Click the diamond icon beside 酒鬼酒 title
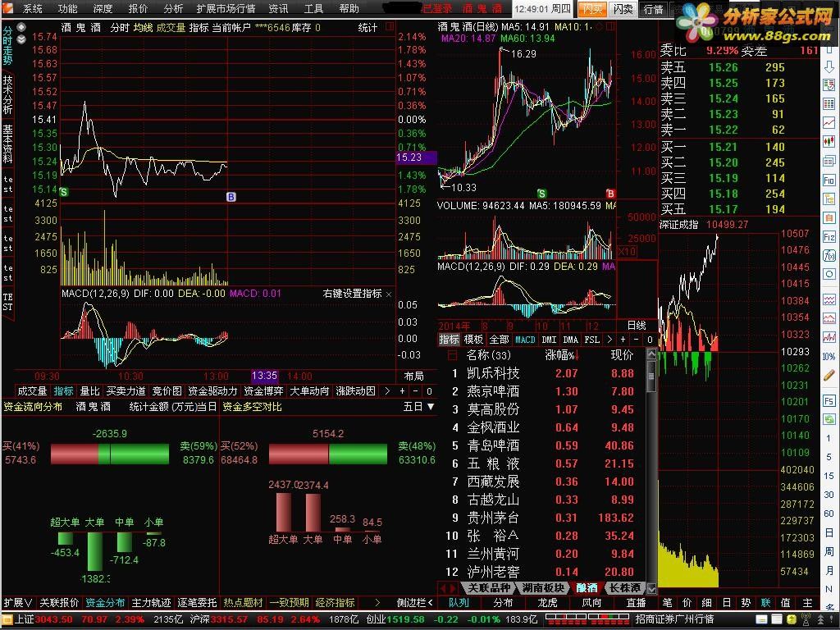840x630 pixels. 21,27
